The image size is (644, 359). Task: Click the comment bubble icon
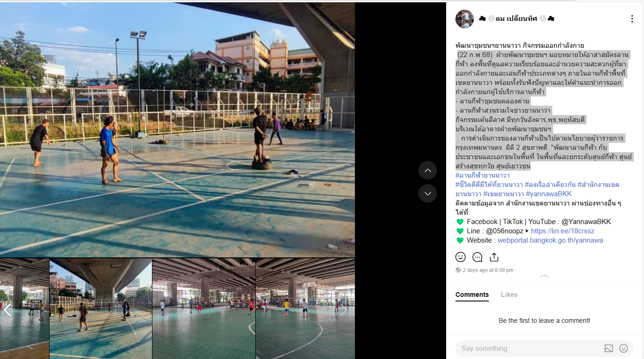(477, 257)
